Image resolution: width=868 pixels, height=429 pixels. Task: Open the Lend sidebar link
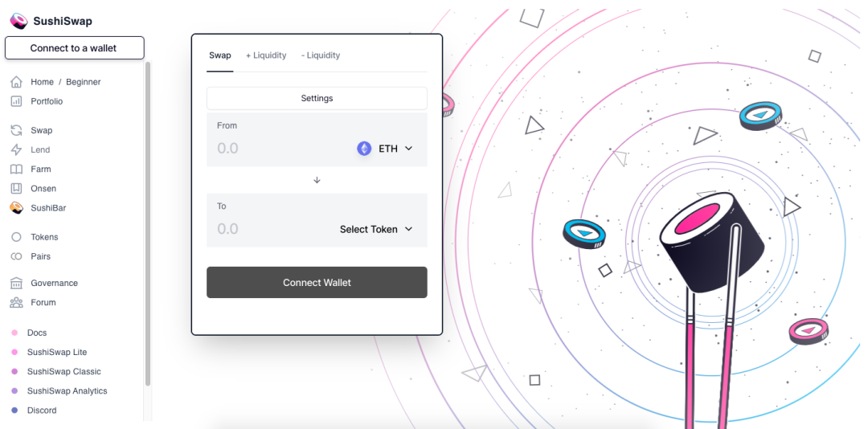pos(40,150)
